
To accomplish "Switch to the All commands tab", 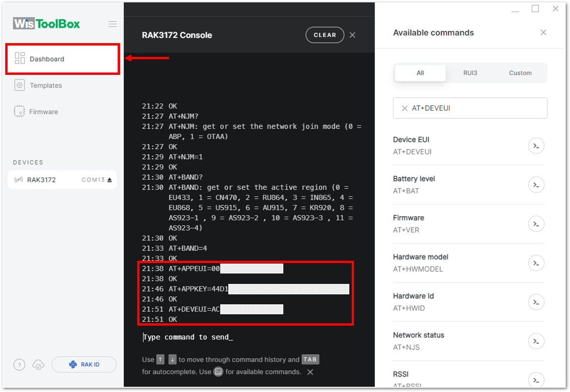I will pyautogui.click(x=420, y=73).
